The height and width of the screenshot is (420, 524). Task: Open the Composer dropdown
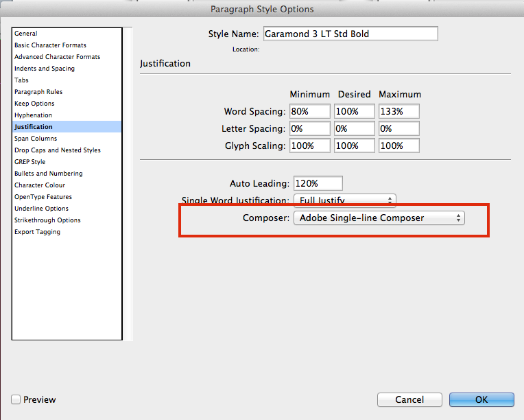click(379, 218)
